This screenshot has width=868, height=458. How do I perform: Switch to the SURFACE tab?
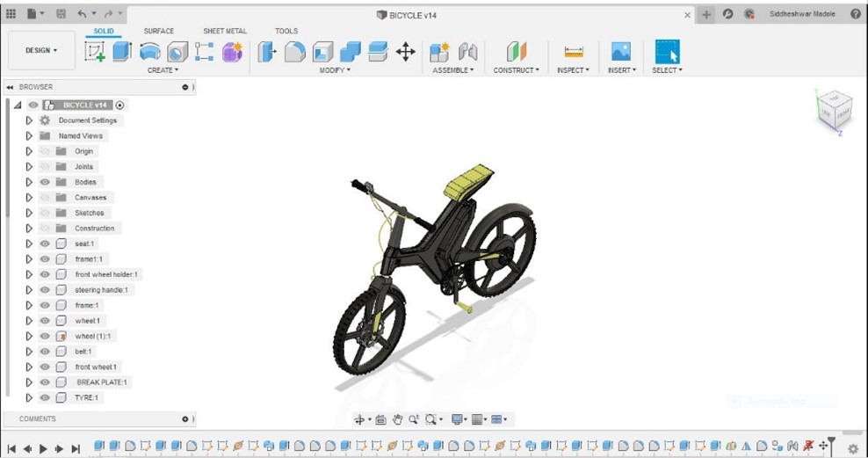[x=159, y=31]
